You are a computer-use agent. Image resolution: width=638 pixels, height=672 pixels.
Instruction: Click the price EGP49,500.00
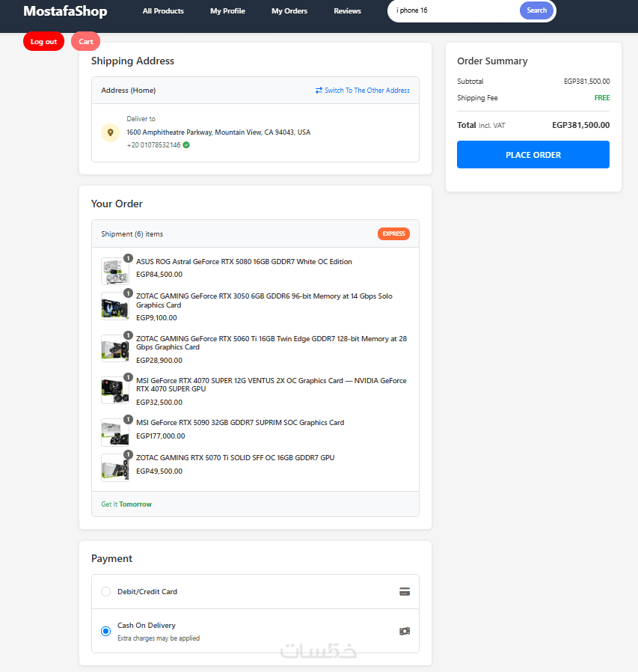click(x=159, y=471)
